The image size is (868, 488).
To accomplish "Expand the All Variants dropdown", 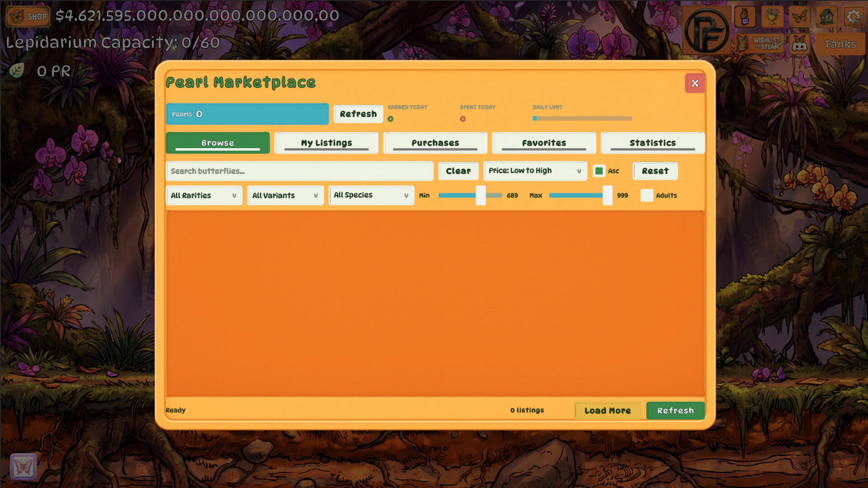I will (x=285, y=195).
